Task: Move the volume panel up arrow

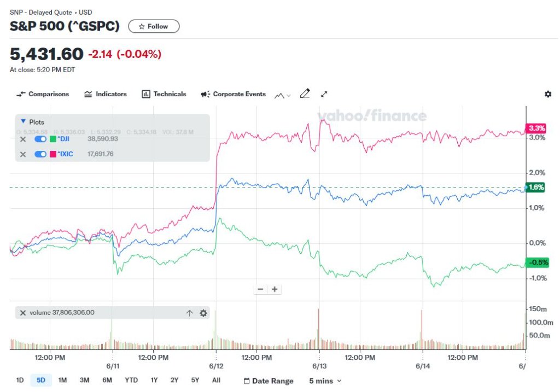Action: [x=190, y=313]
